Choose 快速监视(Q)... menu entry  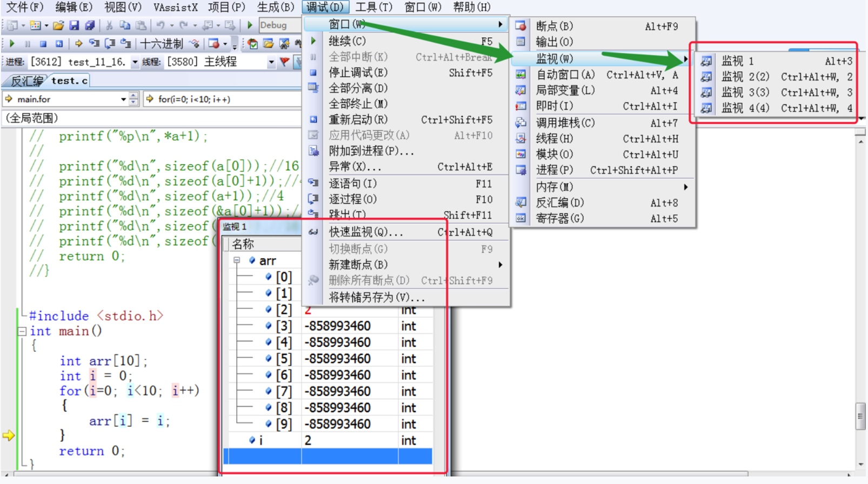[406, 232]
